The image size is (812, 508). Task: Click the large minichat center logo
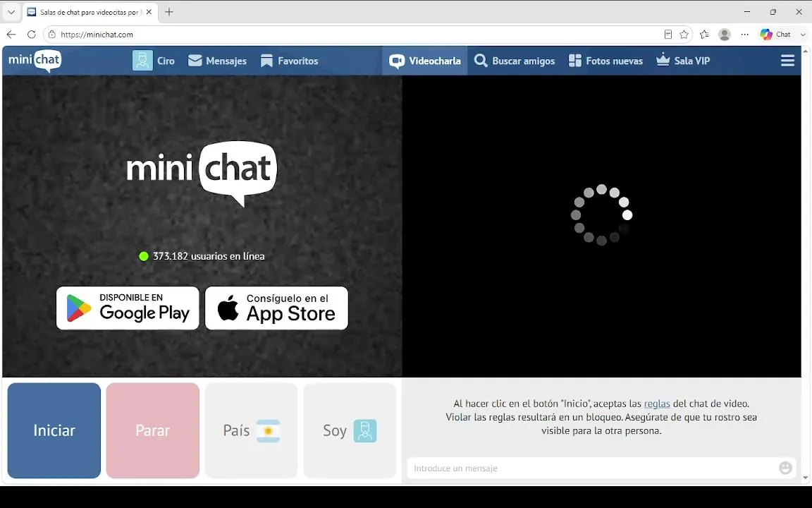[202, 173]
